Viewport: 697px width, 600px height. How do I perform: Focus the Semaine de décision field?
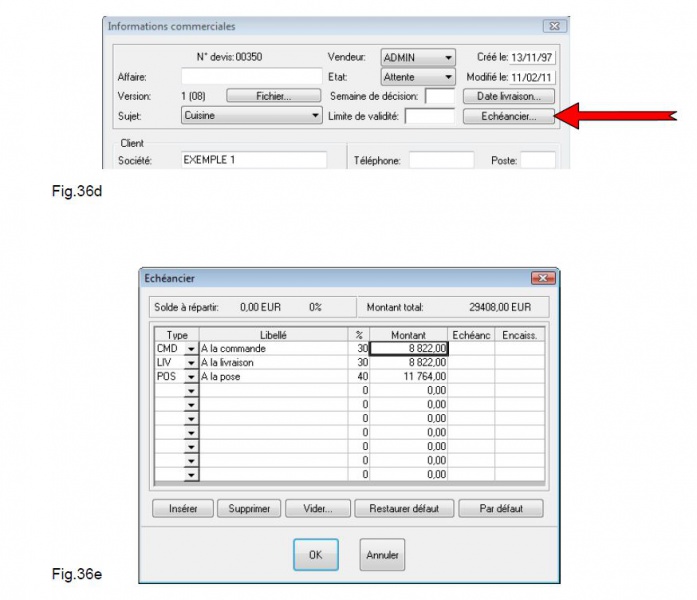[439, 96]
